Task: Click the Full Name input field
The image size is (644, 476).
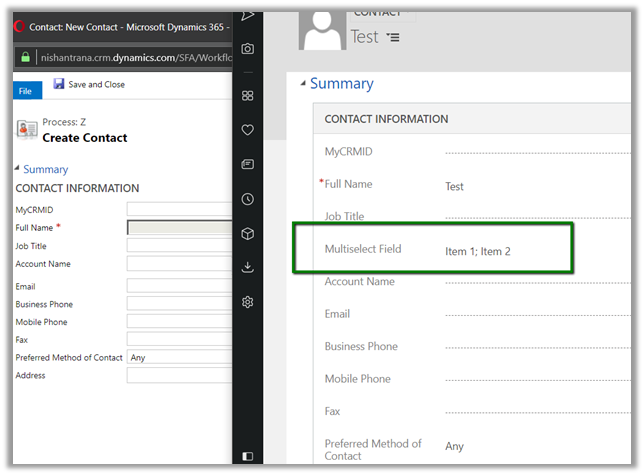Action: pos(180,228)
